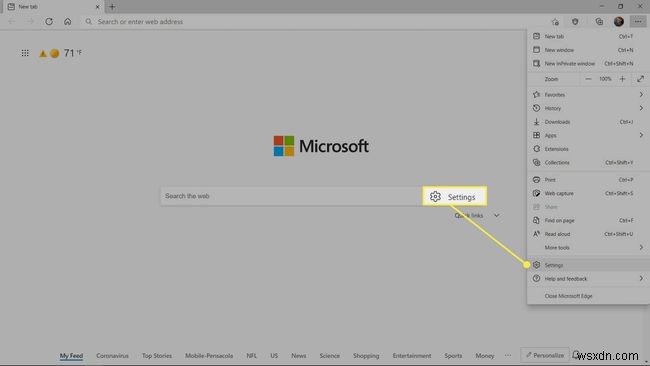The image size is (650, 366).
Task: Expand More tools submenu
Action: [x=588, y=247]
